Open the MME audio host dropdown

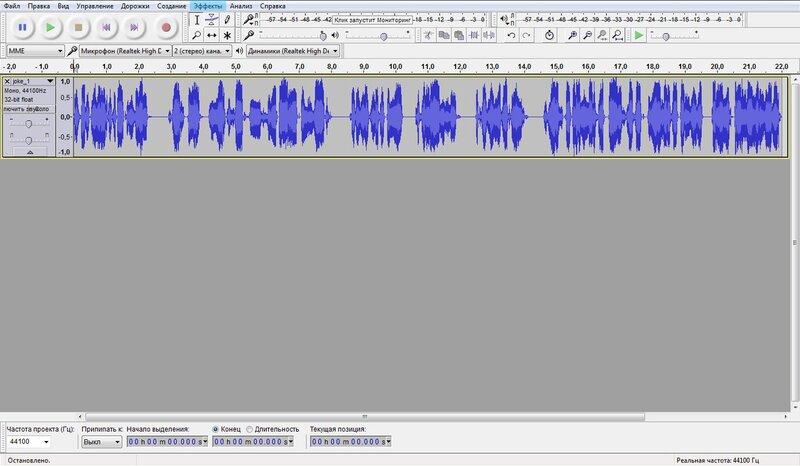[x=35, y=50]
